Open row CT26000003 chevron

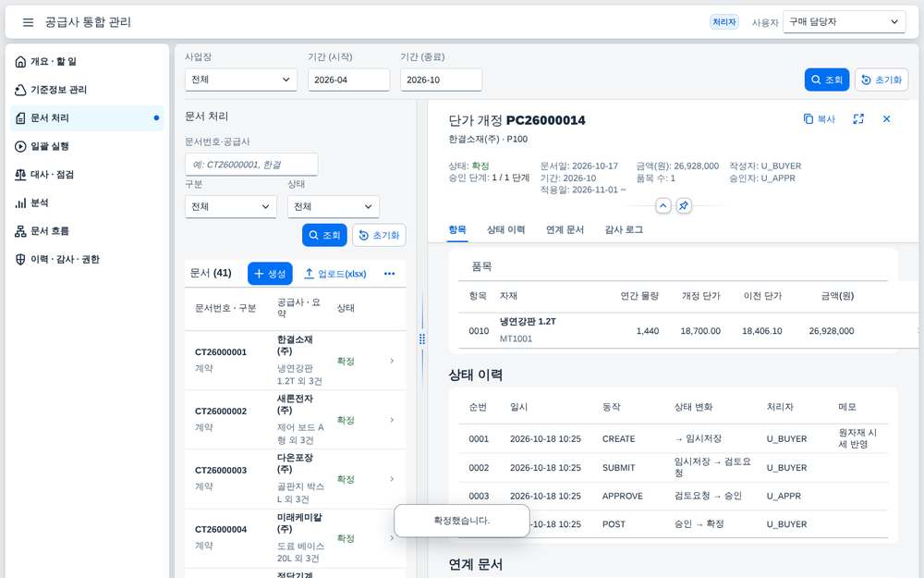click(x=392, y=479)
